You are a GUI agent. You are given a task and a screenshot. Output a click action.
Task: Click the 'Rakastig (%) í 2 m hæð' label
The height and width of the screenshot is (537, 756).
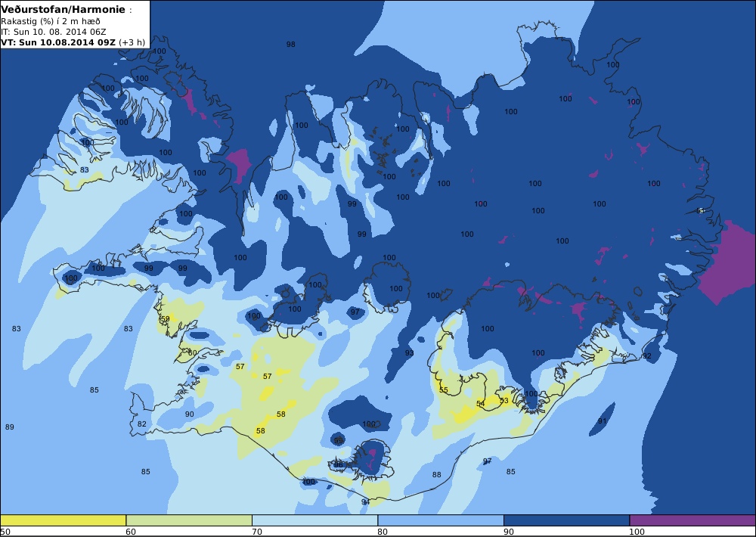[51, 21]
